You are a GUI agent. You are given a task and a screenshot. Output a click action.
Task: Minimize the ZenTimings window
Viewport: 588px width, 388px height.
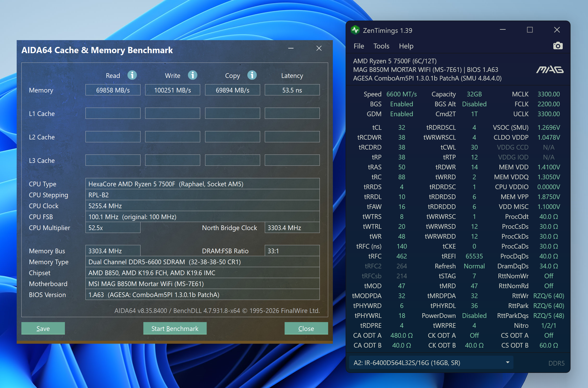503,30
